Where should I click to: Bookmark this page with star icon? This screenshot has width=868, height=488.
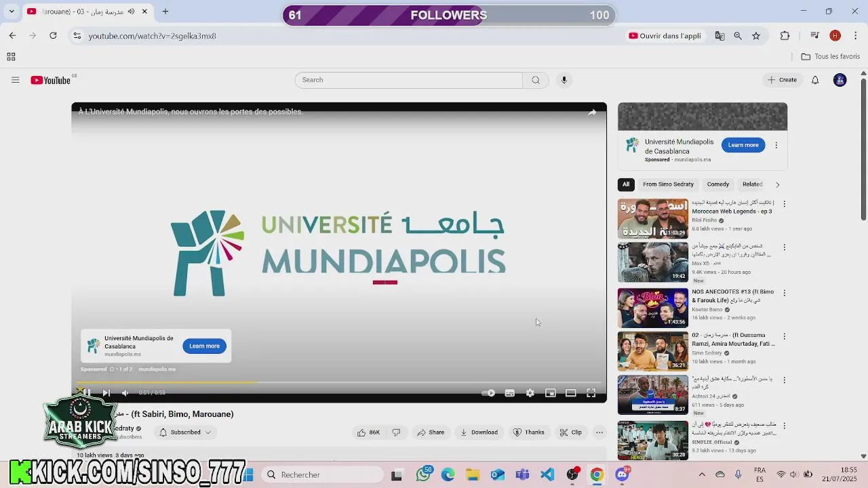756,36
